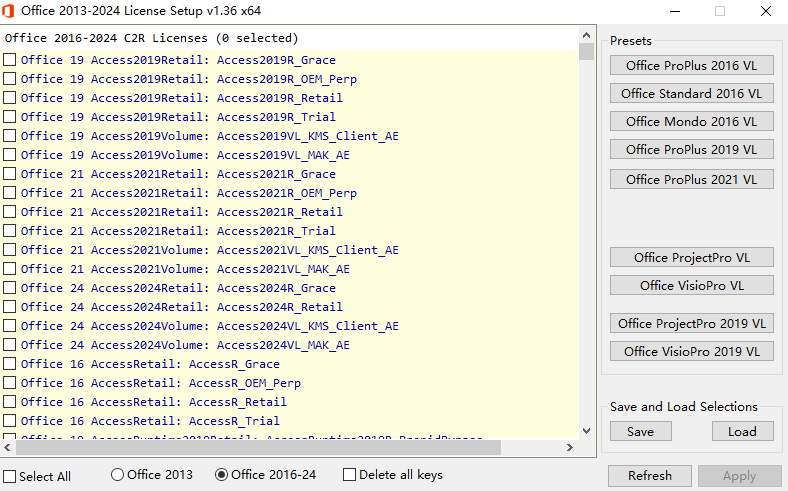
Task: Check the Select All checkbox
Action: [10, 476]
